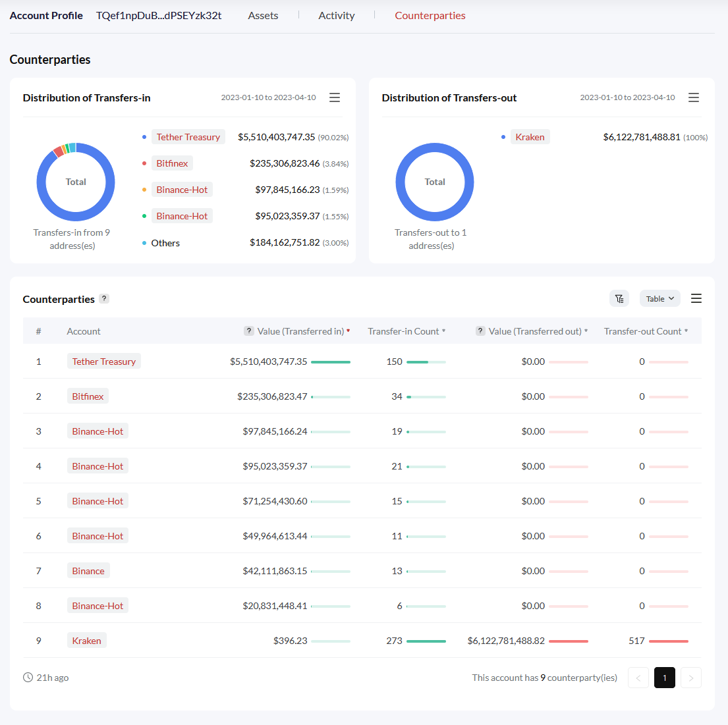Click 21h ago timestamp

click(x=53, y=678)
